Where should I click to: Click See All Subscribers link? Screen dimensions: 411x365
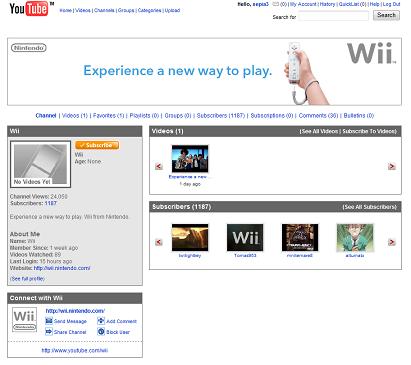tap(370, 207)
